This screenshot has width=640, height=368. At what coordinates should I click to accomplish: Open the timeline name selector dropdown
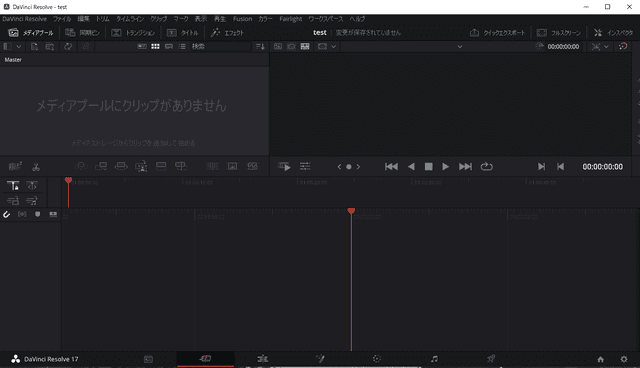[x=460, y=47]
